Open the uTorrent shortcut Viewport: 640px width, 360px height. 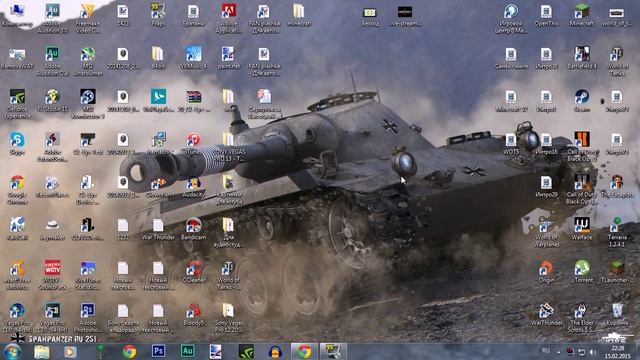(x=582, y=271)
